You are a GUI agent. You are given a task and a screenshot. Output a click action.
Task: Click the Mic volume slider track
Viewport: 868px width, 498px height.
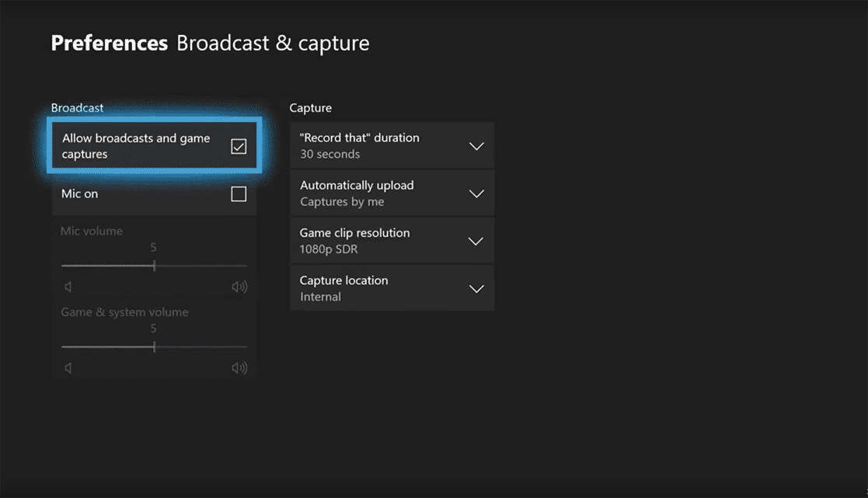[x=154, y=266]
